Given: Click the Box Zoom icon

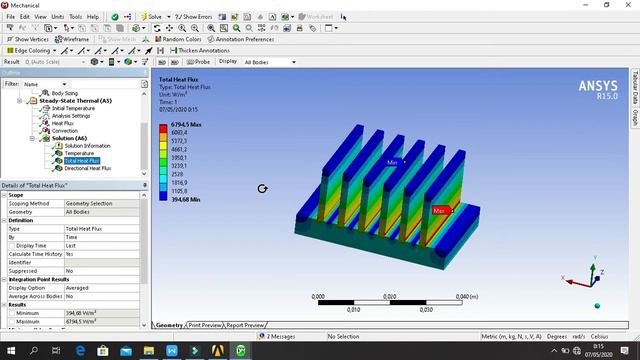Looking at the screenshot, I should pyautogui.click(x=224, y=28).
